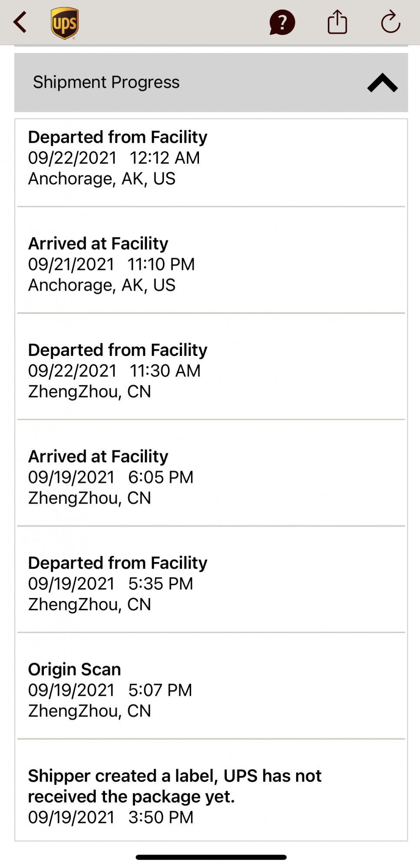Select Arrived at Facility at 6:05 PM
The image size is (420, 868).
(98, 457)
